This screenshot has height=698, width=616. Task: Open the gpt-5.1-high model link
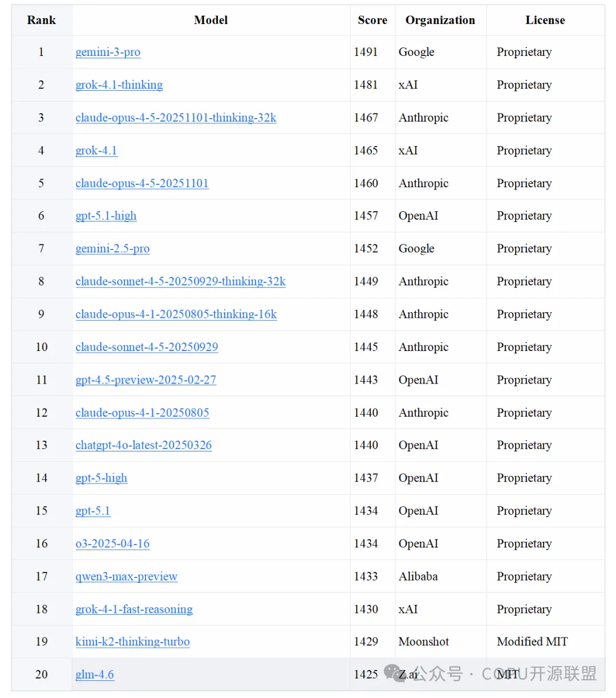106,216
